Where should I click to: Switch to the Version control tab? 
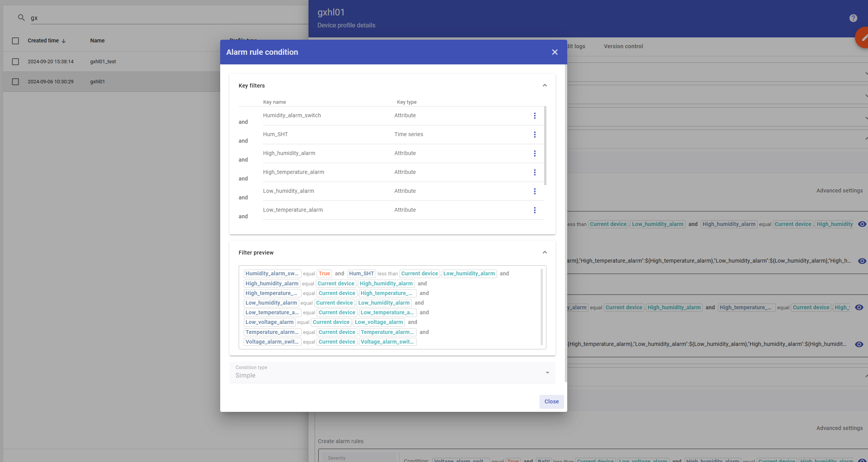(623, 46)
